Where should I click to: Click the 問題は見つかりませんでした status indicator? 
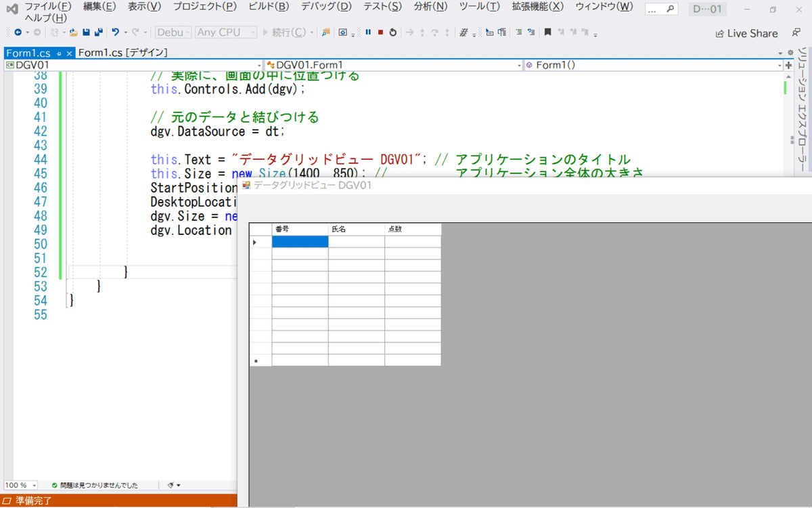(95, 485)
